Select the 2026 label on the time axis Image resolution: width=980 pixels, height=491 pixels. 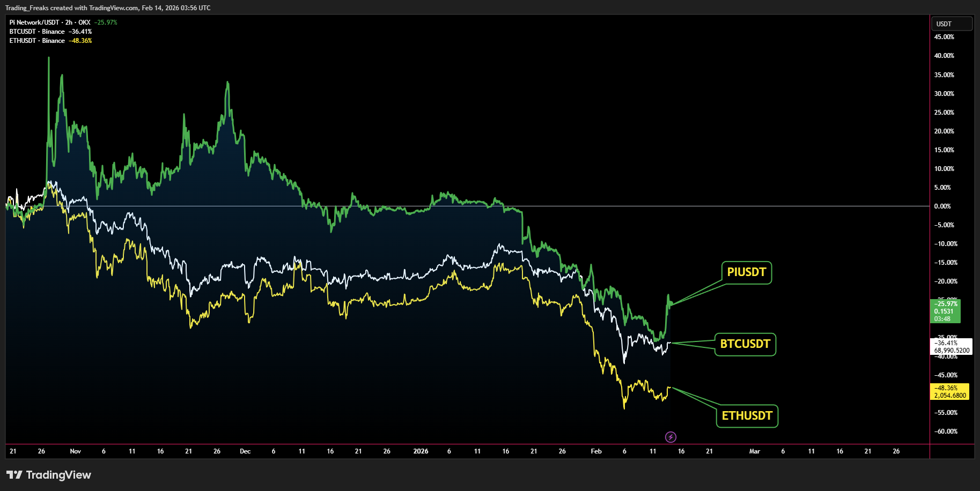pyautogui.click(x=421, y=451)
